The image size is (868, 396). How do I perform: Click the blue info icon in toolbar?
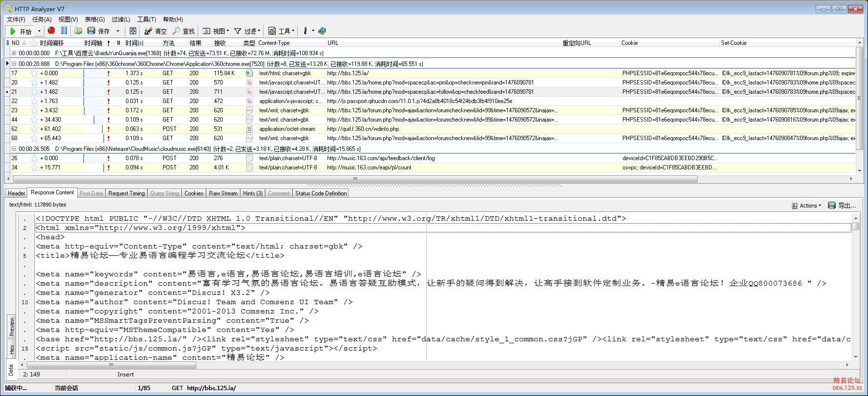[306, 31]
